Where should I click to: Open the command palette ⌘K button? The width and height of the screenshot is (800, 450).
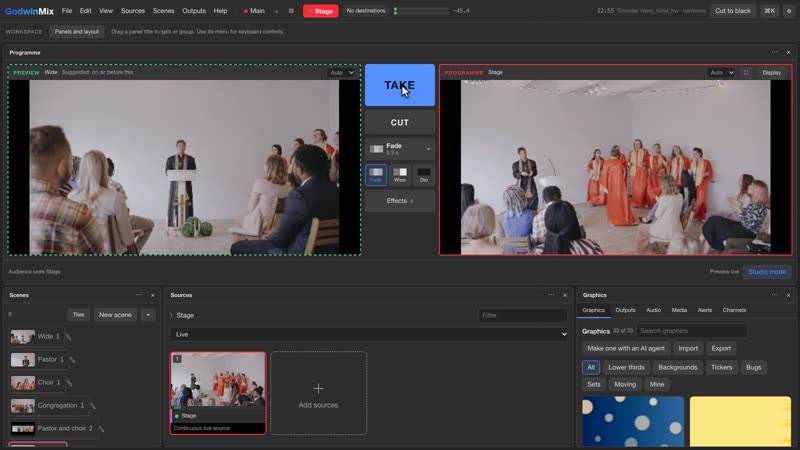pos(769,11)
